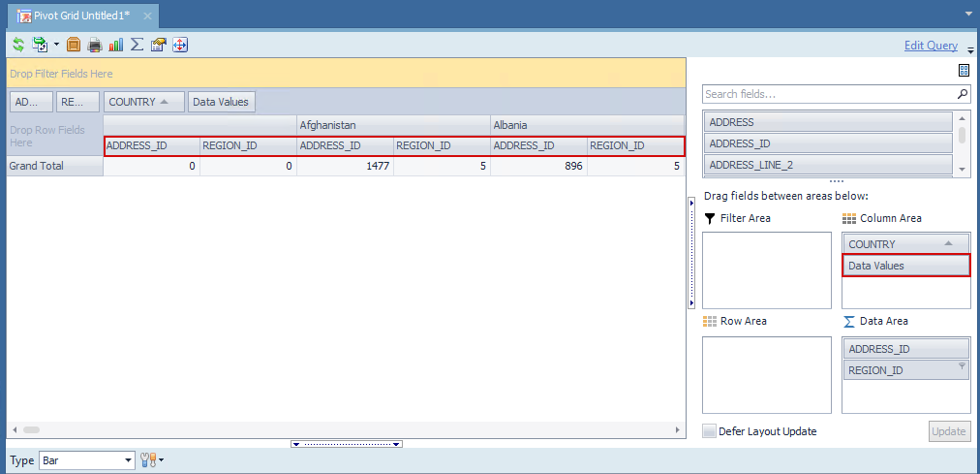The height and width of the screenshot is (474, 980).
Task: Click the green Refresh data icon
Action: click(18, 45)
